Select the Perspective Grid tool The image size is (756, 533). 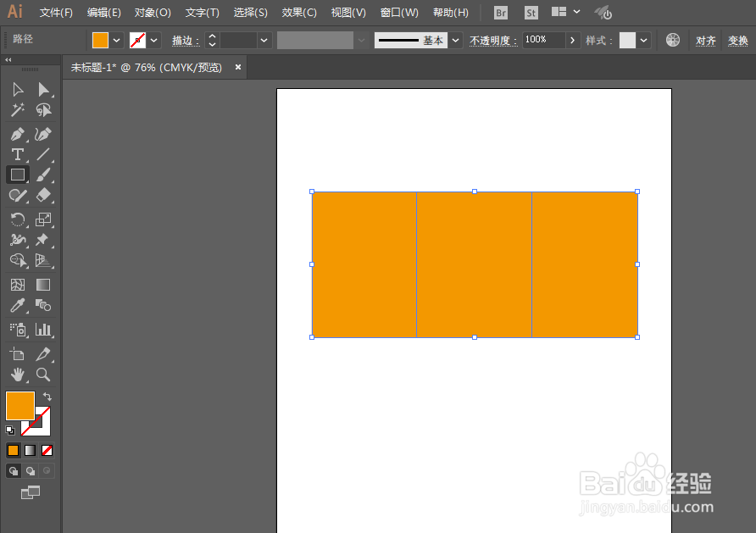[43, 260]
